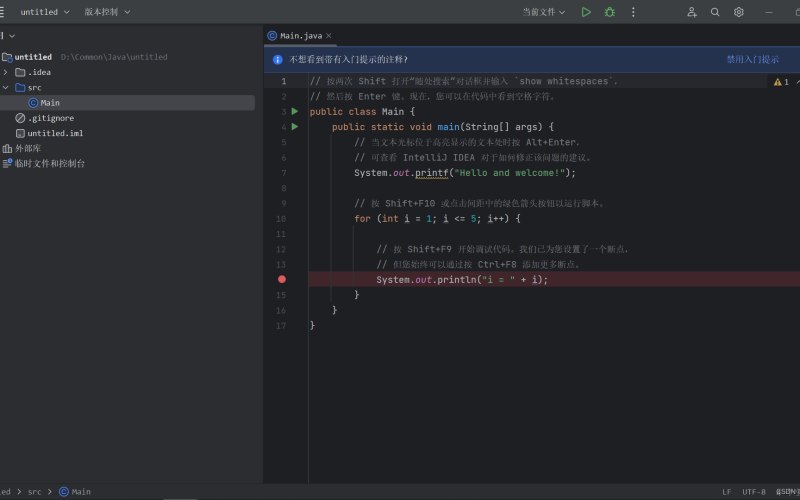800x500 pixels.
Task: Open the more actions vertical dots menu
Action: point(633,12)
